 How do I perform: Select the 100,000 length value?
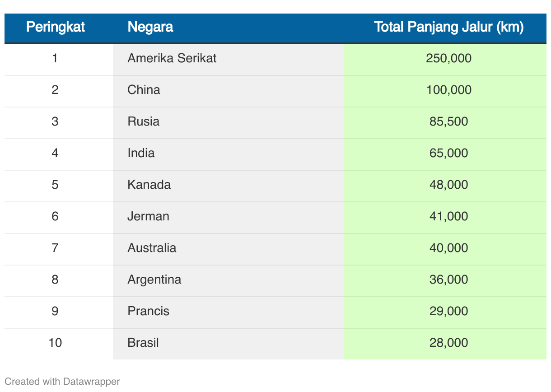click(448, 90)
